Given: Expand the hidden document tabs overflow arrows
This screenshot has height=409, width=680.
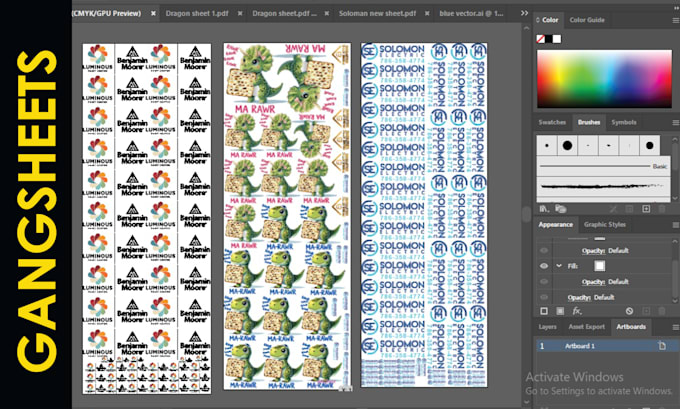Looking at the screenshot, I should pyautogui.click(x=524, y=13).
